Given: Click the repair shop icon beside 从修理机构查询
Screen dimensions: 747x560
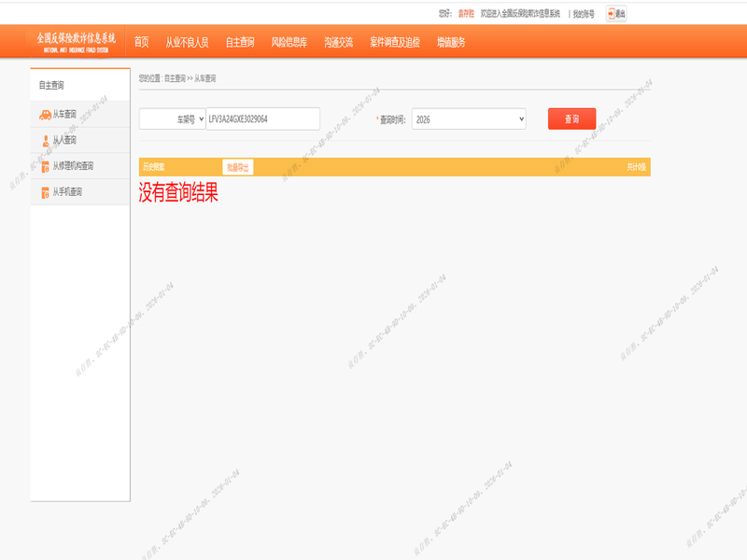Looking at the screenshot, I should pyautogui.click(x=45, y=166).
